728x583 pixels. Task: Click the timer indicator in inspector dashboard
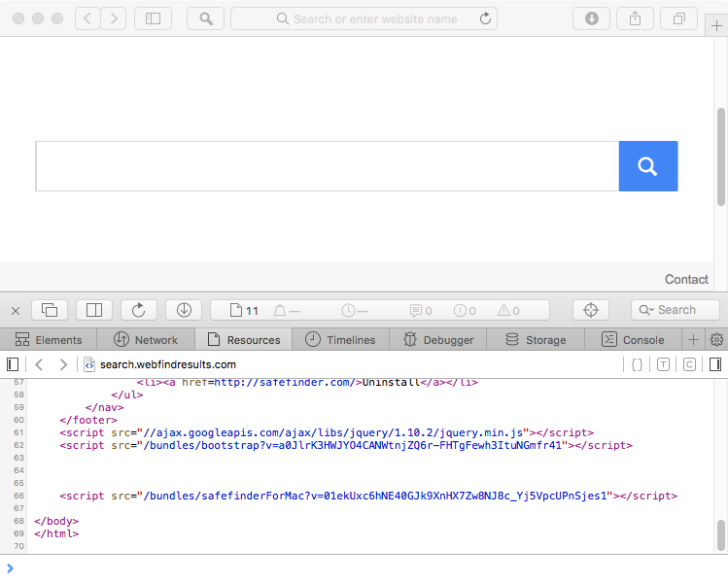(x=355, y=311)
